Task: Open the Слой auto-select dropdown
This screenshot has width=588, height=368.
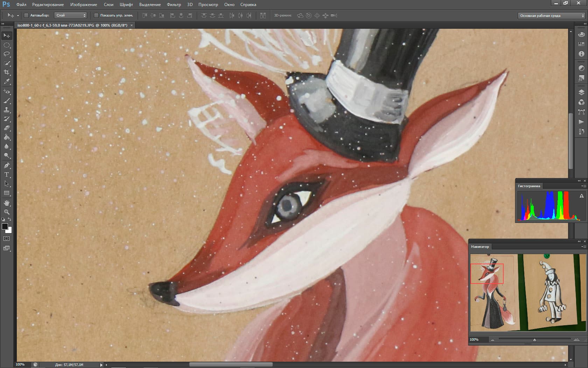Action: pyautogui.click(x=71, y=15)
